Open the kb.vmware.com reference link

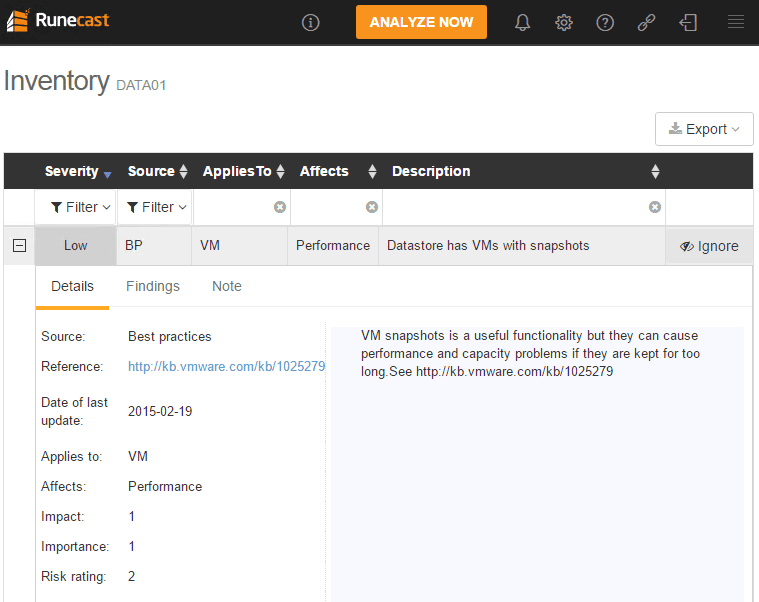coord(226,367)
